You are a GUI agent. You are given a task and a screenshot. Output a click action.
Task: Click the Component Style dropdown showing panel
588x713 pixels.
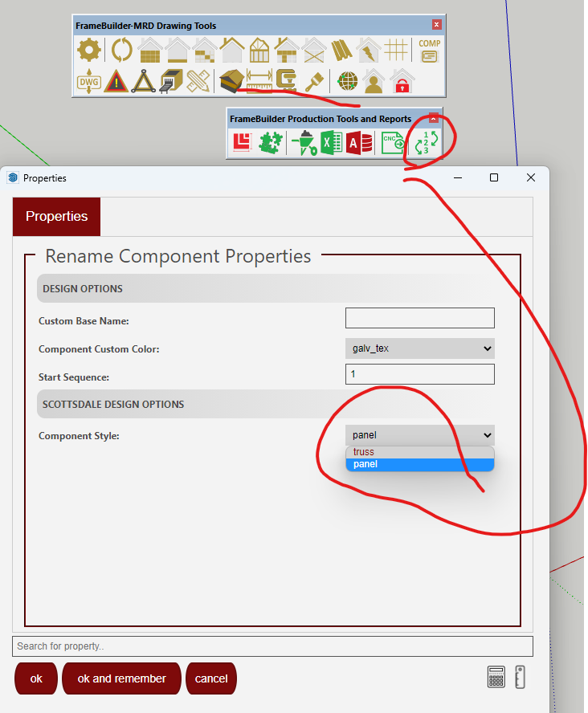click(420, 435)
